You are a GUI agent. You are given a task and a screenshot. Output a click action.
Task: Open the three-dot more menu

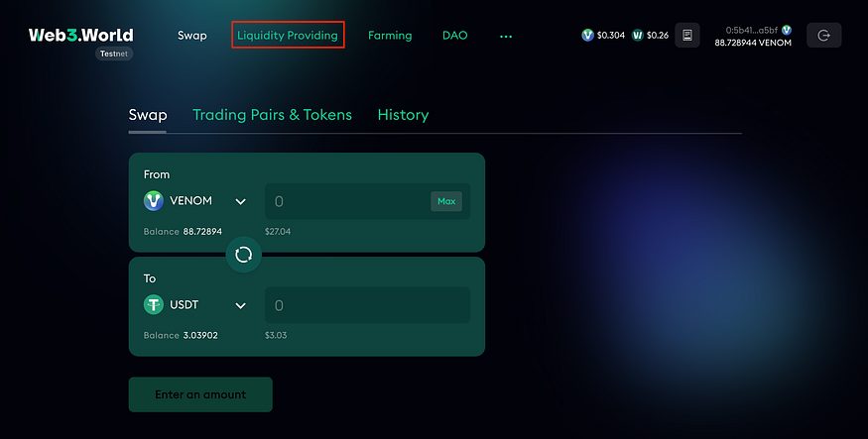tap(506, 36)
